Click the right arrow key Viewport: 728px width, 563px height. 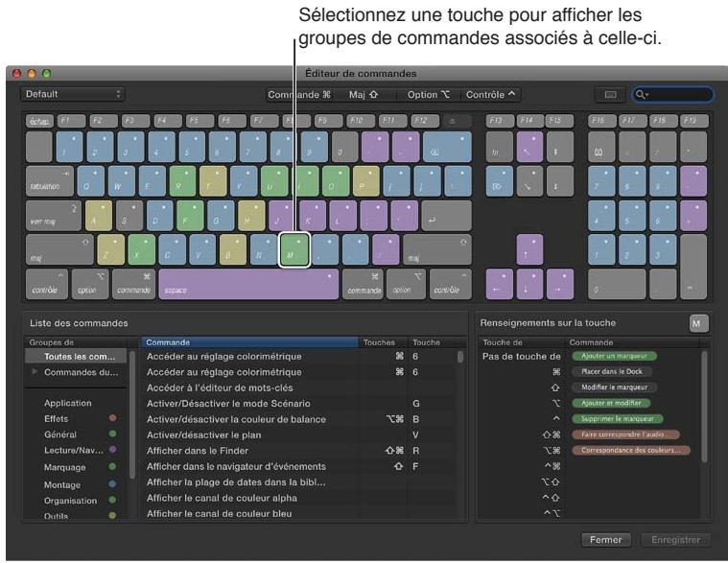point(560,284)
